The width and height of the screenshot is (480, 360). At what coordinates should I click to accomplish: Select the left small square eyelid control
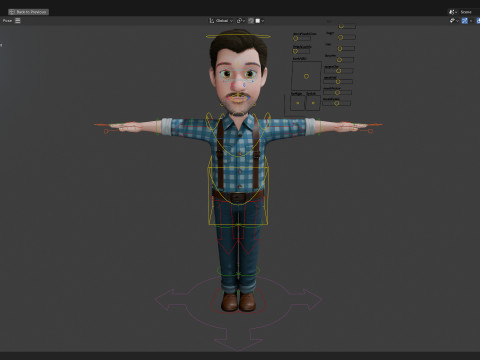coord(298,103)
